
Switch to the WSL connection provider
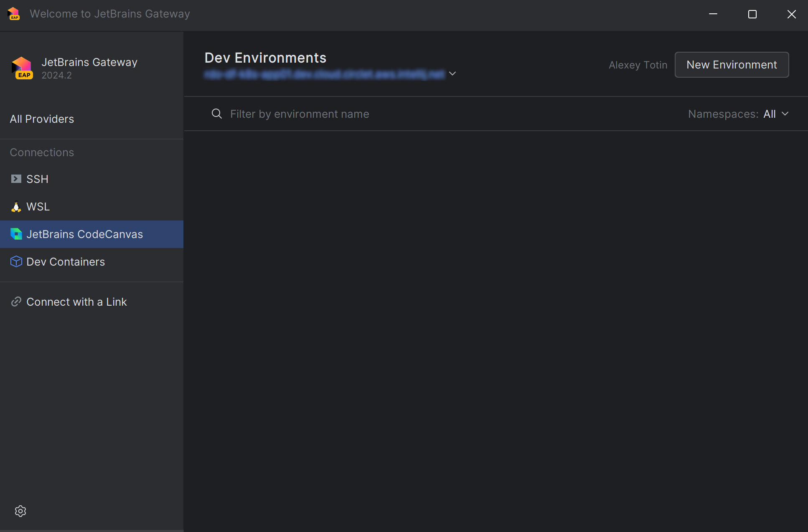[x=38, y=207]
